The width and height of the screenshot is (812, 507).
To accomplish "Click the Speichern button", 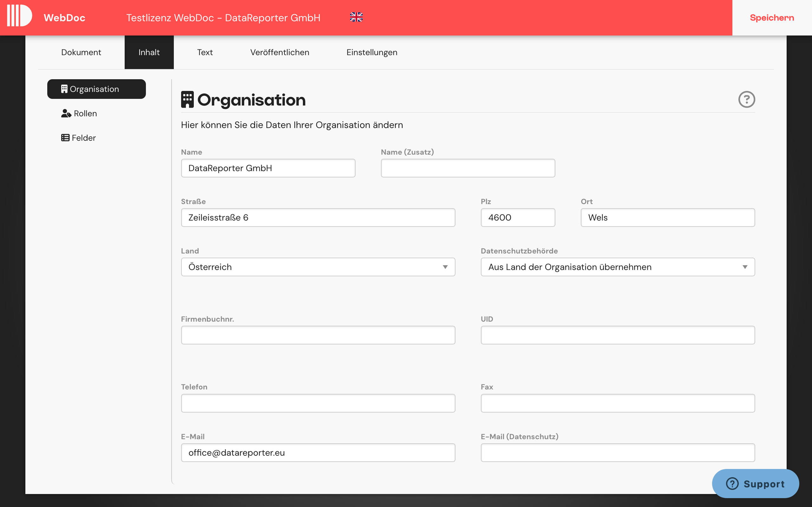I will (x=772, y=17).
